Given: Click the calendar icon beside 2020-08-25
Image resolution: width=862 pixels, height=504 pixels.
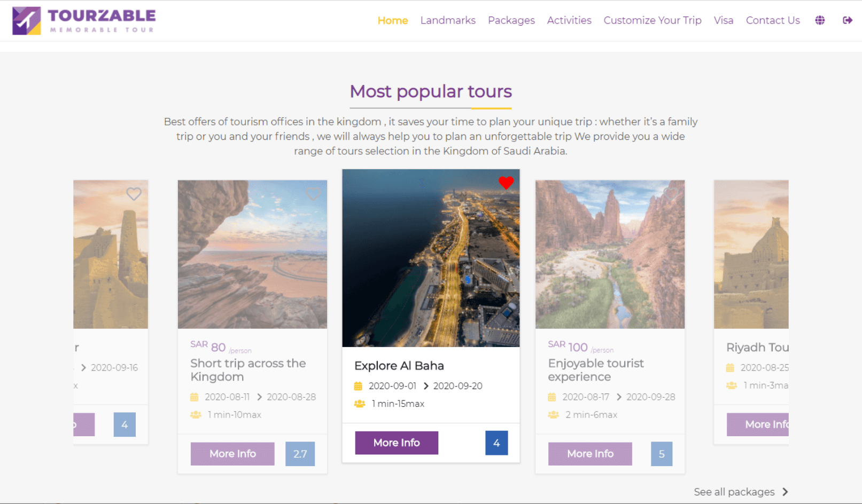Looking at the screenshot, I should point(730,368).
